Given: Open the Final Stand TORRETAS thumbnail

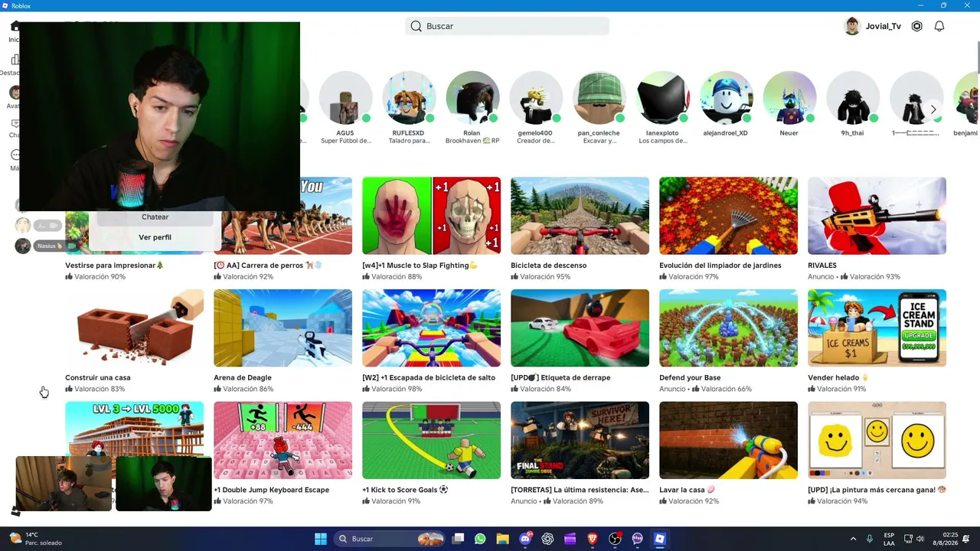Looking at the screenshot, I should coord(580,440).
